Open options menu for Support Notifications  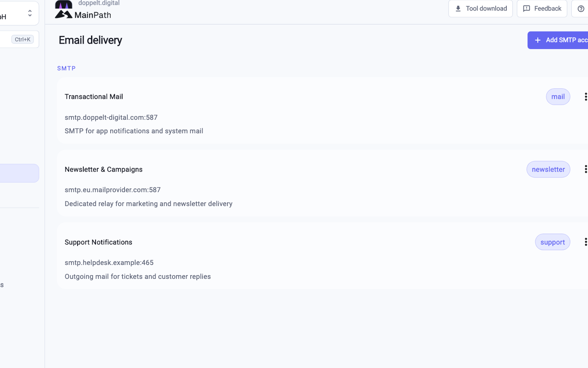pos(585,242)
